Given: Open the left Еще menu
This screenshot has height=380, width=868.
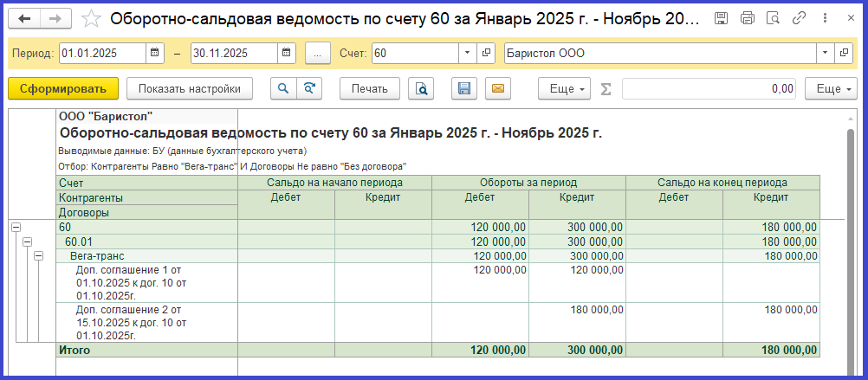Looking at the screenshot, I should point(564,88).
